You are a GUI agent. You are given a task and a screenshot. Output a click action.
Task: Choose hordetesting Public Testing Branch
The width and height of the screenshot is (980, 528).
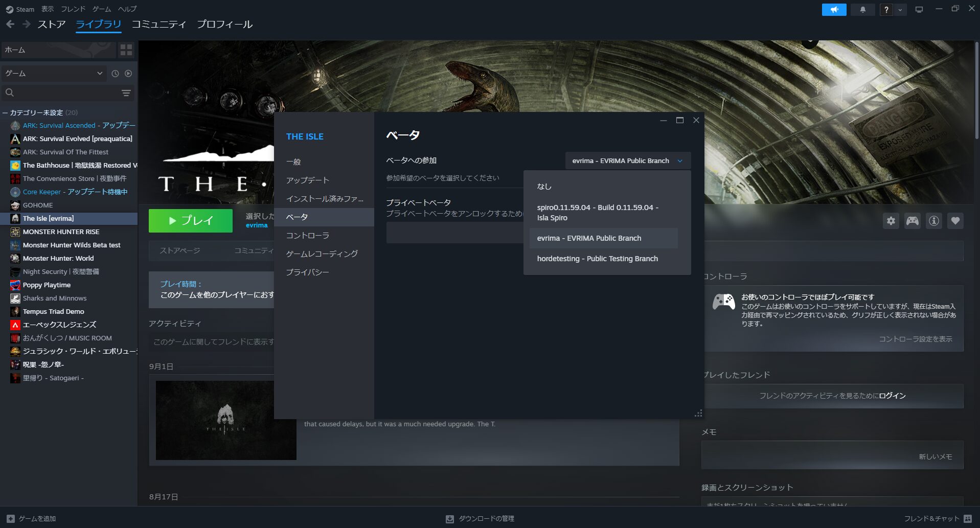click(x=604, y=259)
